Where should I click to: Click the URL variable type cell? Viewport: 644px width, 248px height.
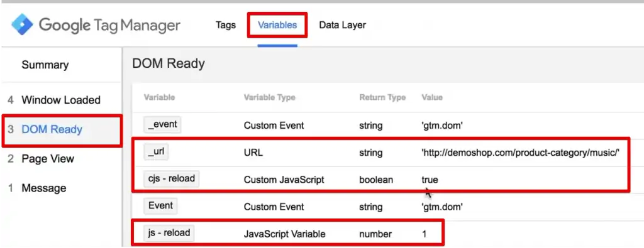(x=253, y=153)
